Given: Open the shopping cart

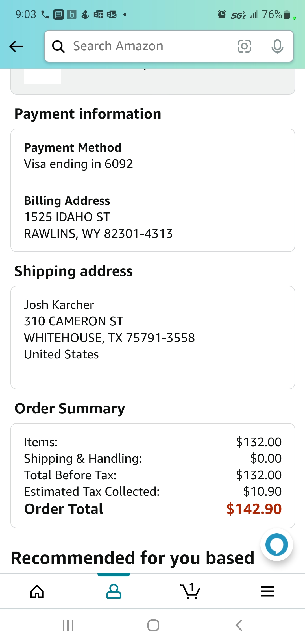Looking at the screenshot, I should pyautogui.click(x=190, y=591).
